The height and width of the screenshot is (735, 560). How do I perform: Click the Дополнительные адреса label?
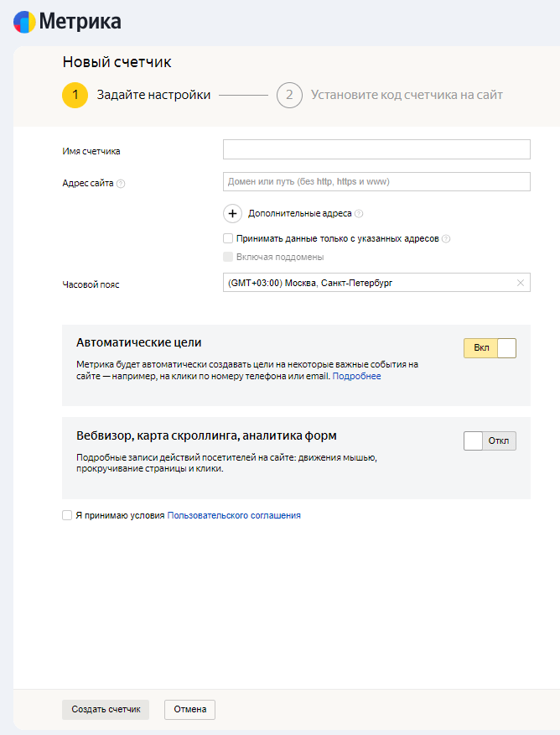click(299, 214)
